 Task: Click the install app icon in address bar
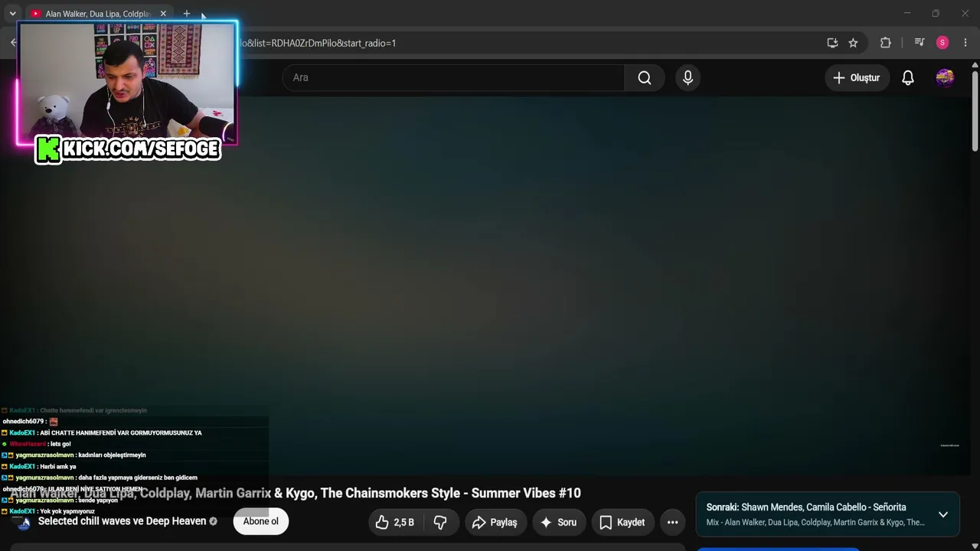(832, 43)
